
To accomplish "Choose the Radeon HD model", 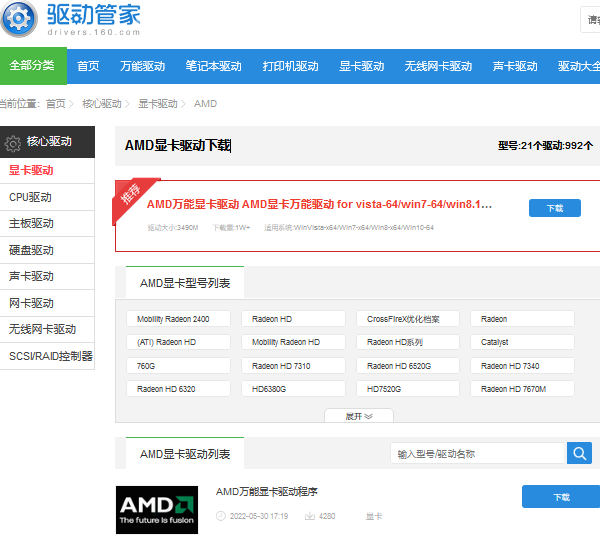I will click(293, 319).
